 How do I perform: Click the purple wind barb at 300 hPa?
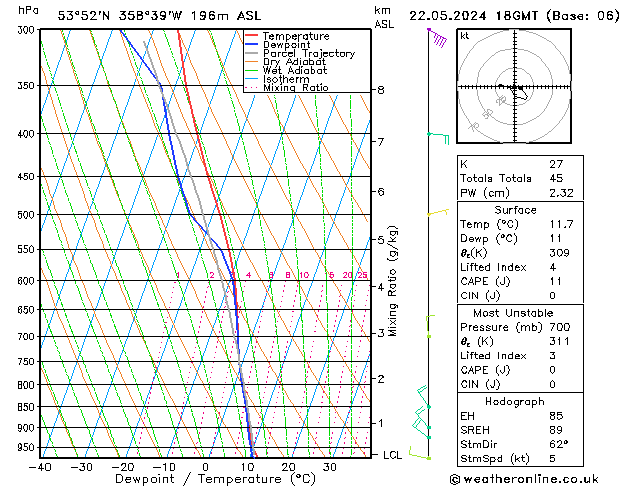tap(437, 38)
